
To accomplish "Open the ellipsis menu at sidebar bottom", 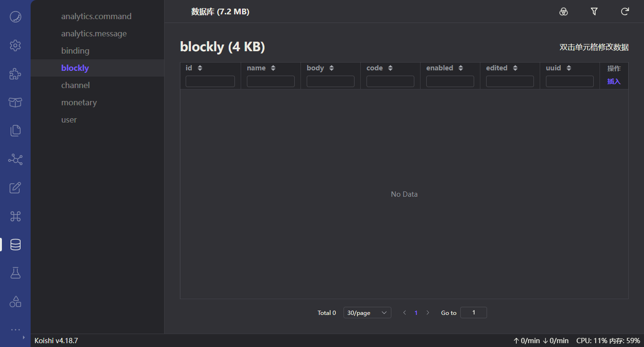I will tap(15, 330).
